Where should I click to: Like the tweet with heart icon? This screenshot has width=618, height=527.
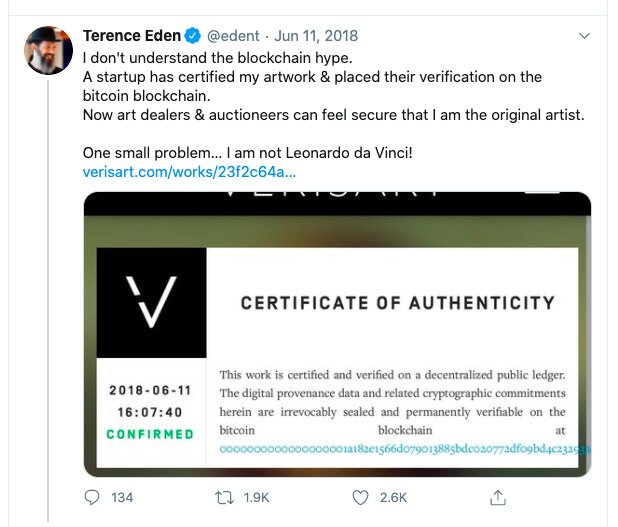[x=360, y=497]
